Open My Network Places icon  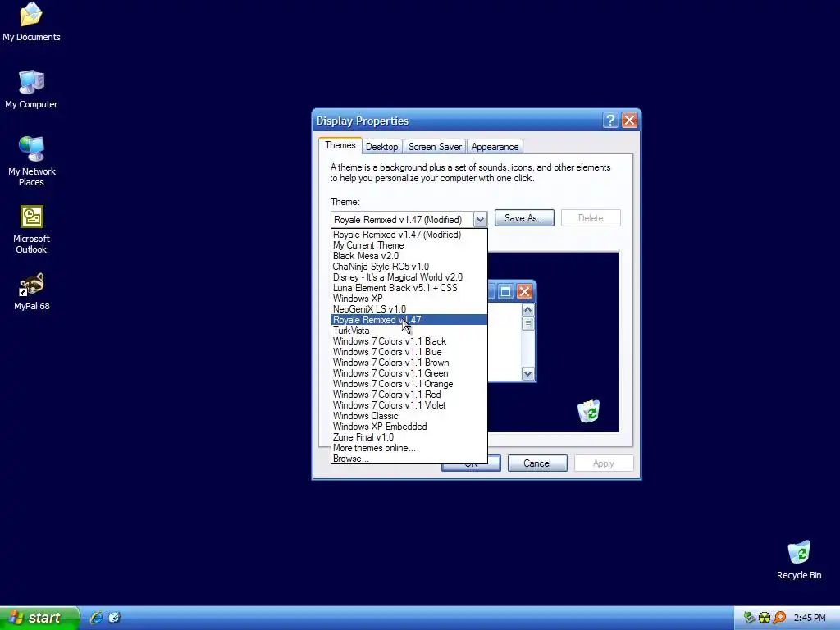32,161
